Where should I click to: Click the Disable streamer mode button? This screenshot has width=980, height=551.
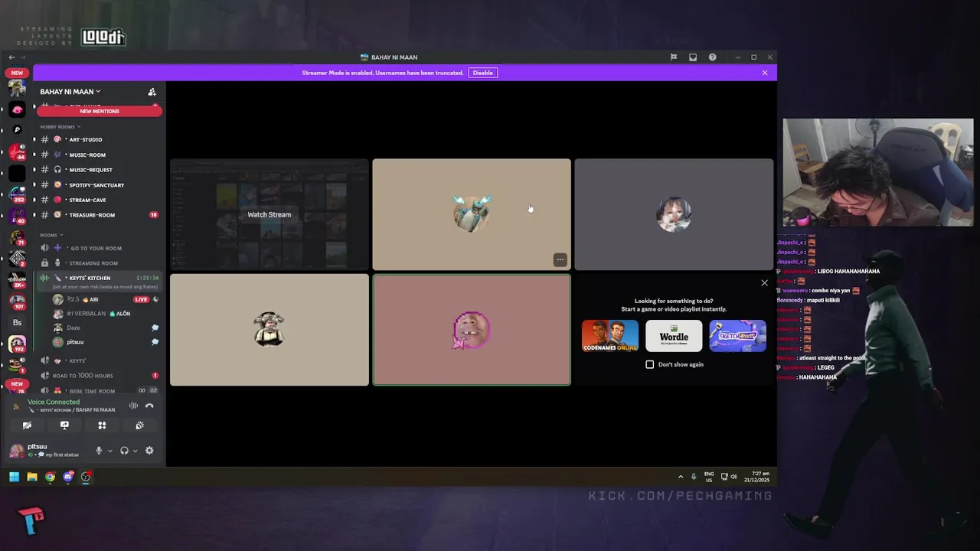pos(482,73)
